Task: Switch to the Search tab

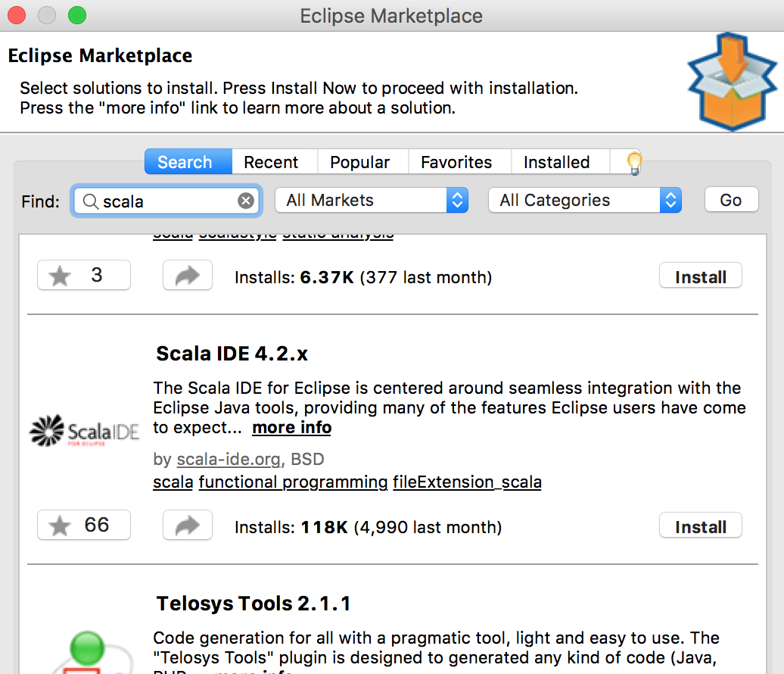Action: (x=188, y=161)
